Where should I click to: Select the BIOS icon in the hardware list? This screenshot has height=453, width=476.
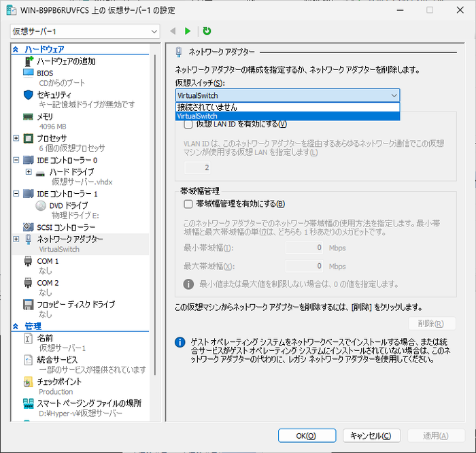pyautogui.click(x=29, y=73)
